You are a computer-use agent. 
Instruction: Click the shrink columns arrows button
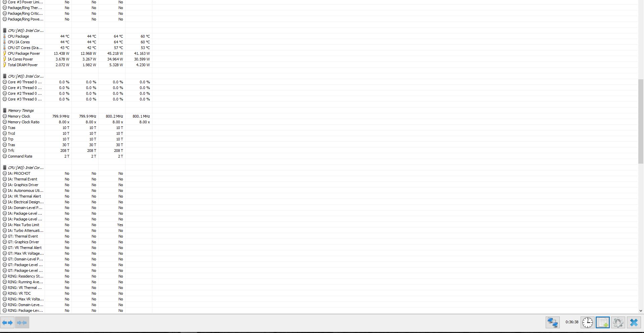coord(22,323)
